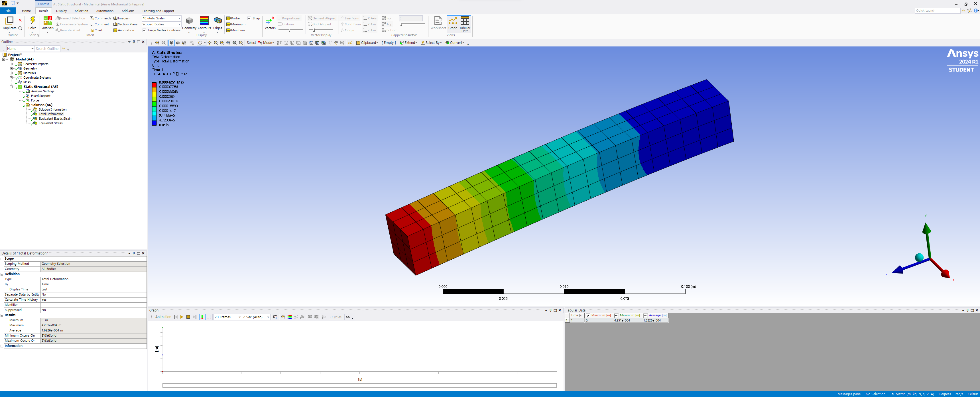Toggle Minimum value label
The height and width of the screenshot is (397, 980).
(235, 30)
